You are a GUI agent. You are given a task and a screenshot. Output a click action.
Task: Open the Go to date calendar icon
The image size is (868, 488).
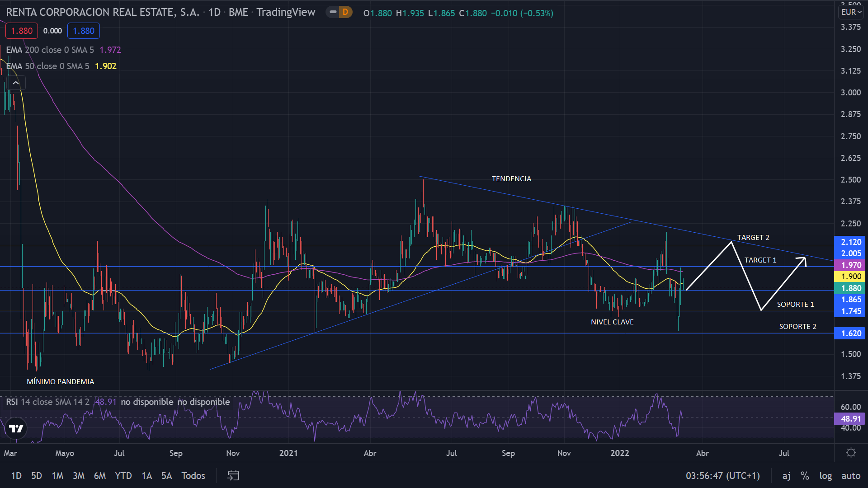coord(233,475)
